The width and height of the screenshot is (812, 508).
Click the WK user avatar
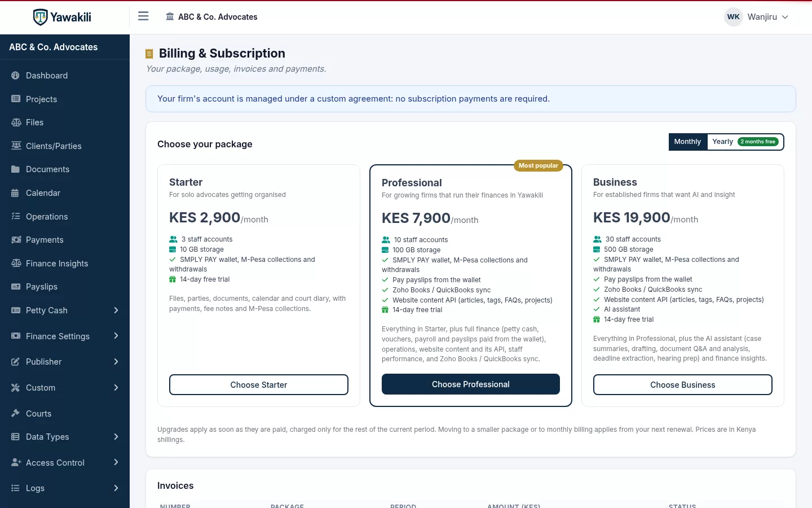[733, 17]
